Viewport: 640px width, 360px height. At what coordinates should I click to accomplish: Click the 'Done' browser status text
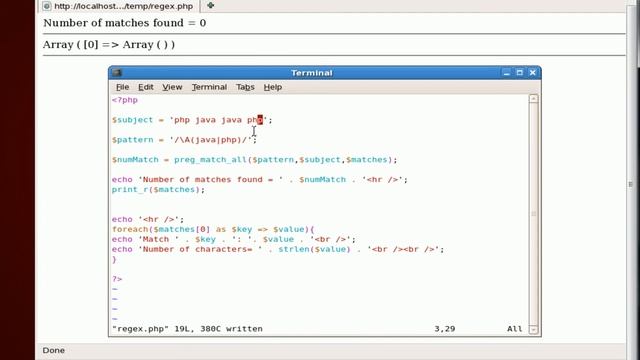53,351
